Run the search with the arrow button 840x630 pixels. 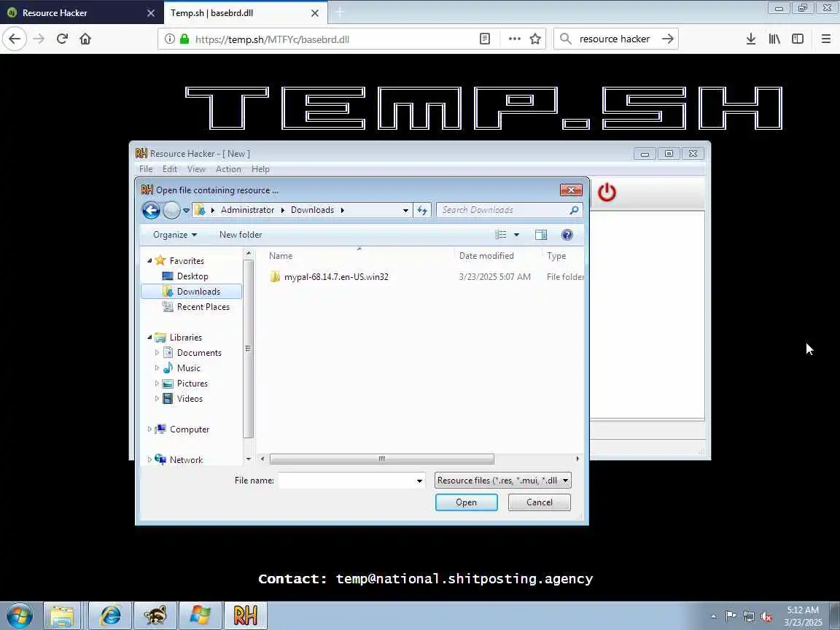point(667,39)
